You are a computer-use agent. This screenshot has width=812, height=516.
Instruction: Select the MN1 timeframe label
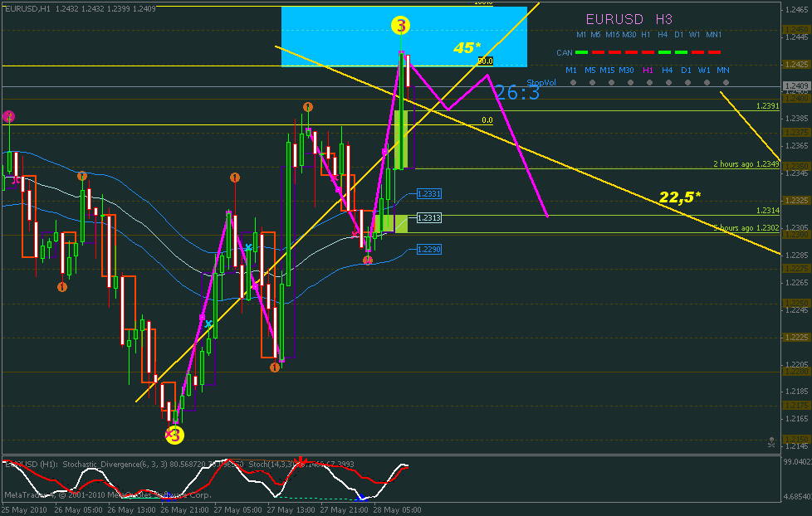pos(713,35)
